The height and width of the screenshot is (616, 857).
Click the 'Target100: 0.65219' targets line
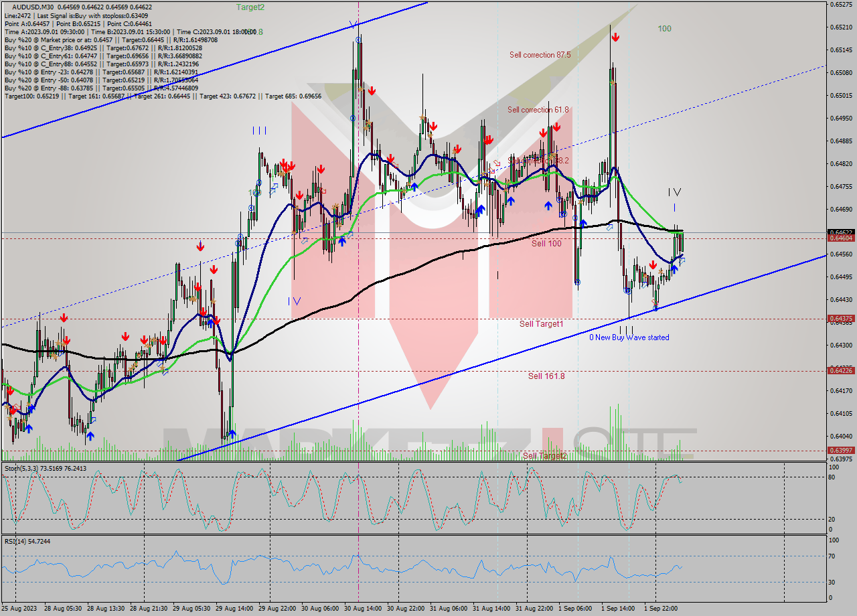pyautogui.click(x=163, y=96)
